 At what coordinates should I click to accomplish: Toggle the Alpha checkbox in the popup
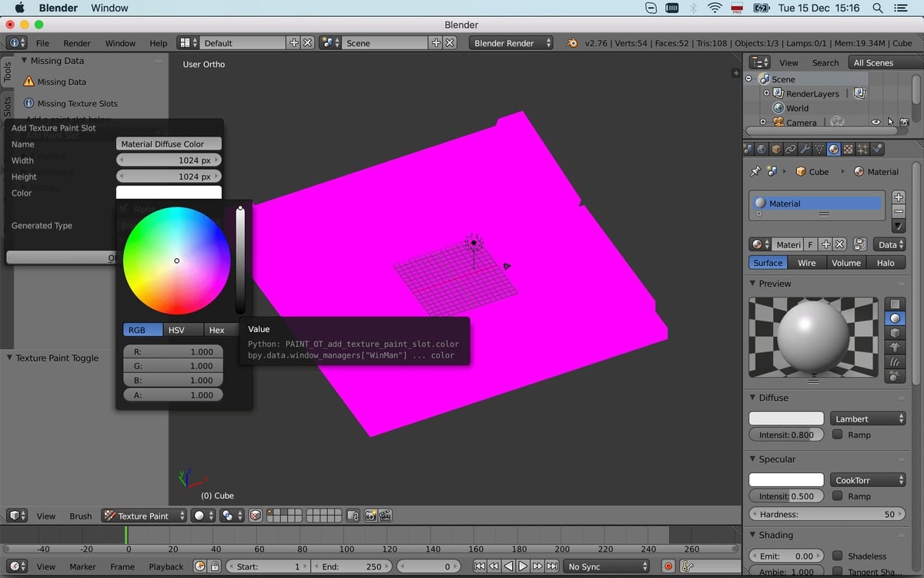click(x=126, y=208)
